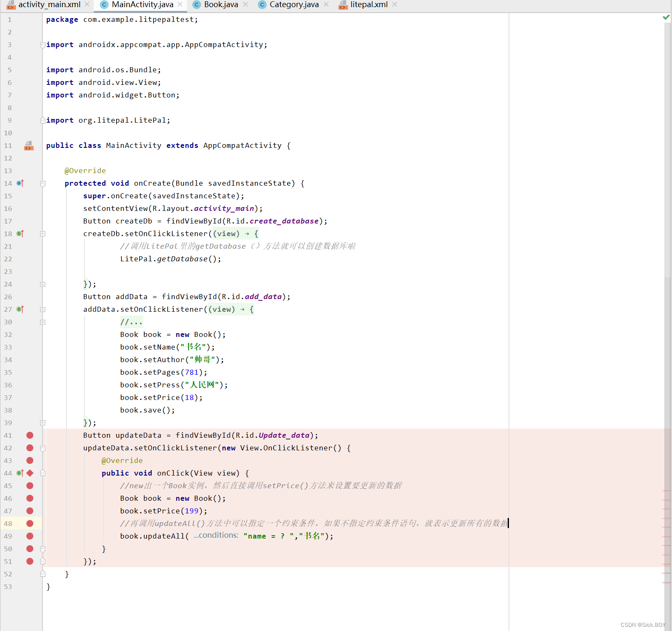
Task: Select the MainActivity.java tab
Action: (x=142, y=5)
